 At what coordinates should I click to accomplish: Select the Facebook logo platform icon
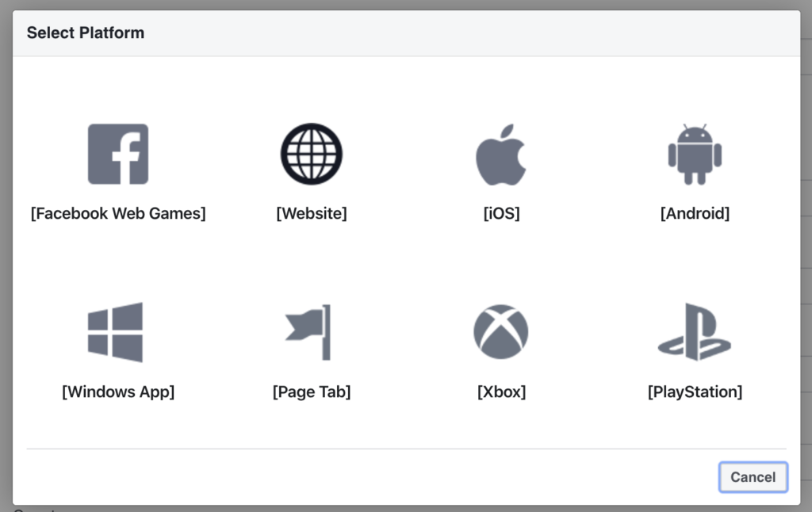[x=118, y=154]
